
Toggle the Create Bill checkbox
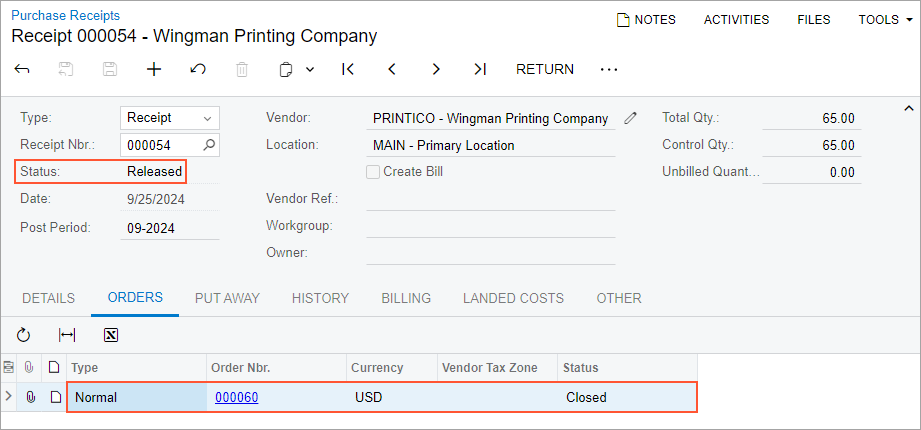(x=374, y=171)
